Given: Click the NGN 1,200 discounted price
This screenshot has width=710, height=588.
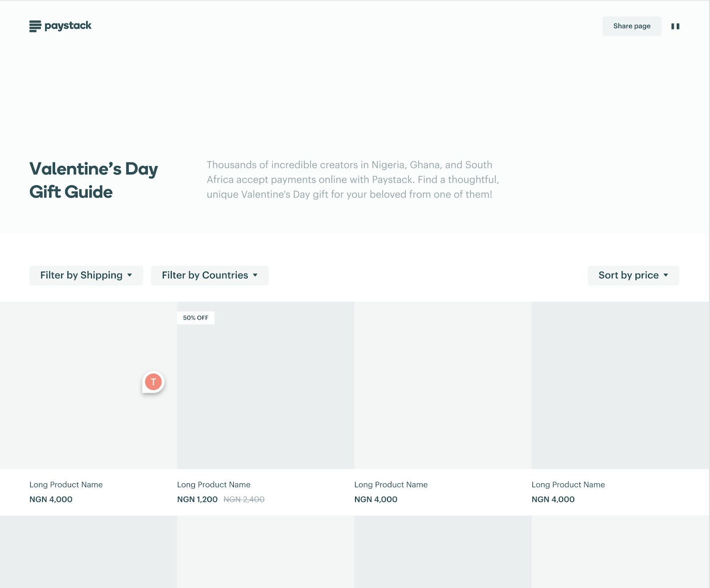Looking at the screenshot, I should (197, 499).
